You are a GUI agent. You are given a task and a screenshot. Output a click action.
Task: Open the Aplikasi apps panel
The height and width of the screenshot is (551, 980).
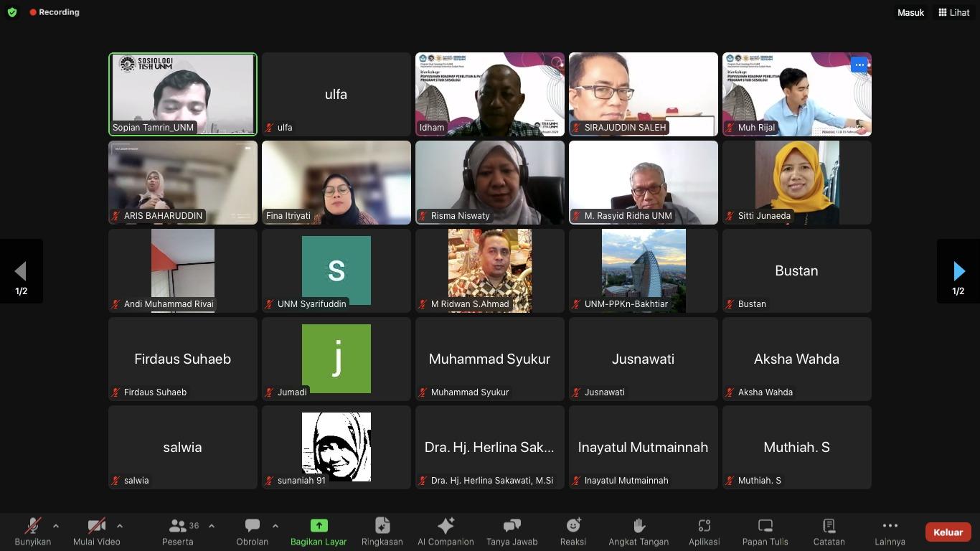coord(704,532)
